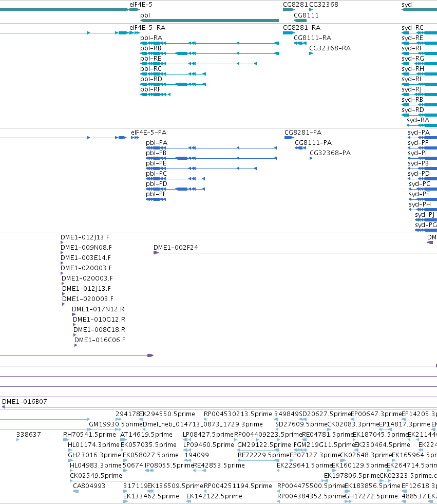The width and height of the screenshot is (437, 504).
Task: Click the EK133462.5prime EST label
Action: (x=151, y=496)
